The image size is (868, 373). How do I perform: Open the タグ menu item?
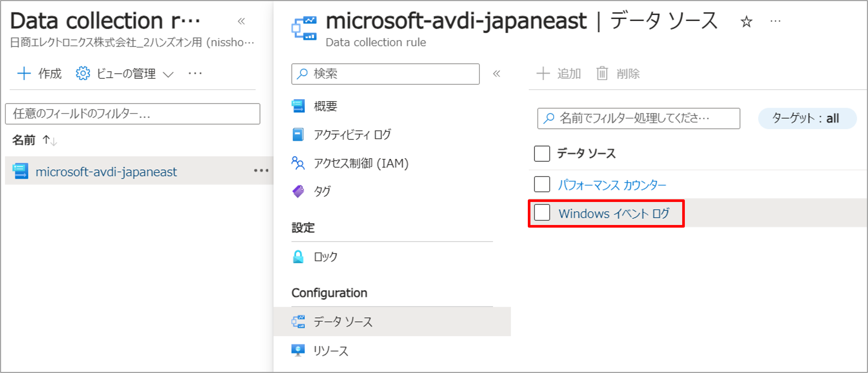(x=322, y=191)
